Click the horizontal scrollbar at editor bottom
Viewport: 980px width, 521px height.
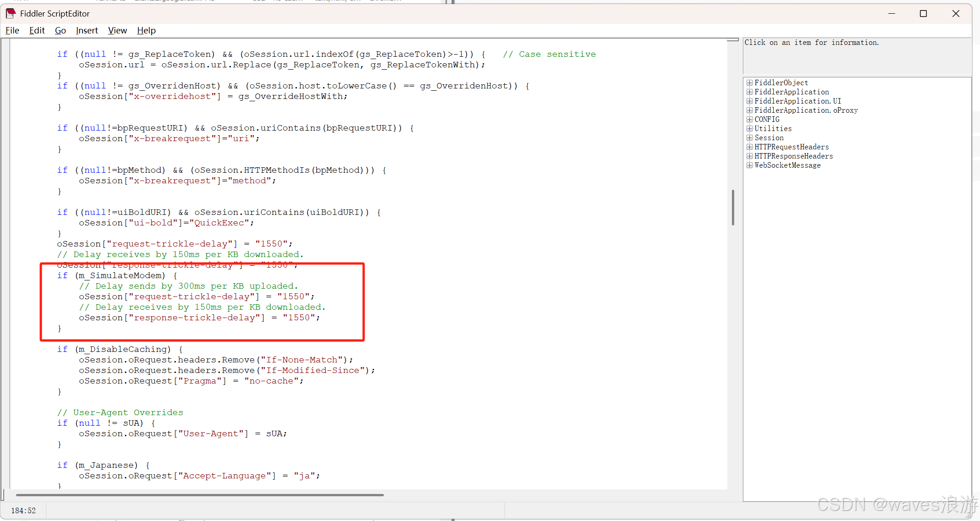coord(199,495)
